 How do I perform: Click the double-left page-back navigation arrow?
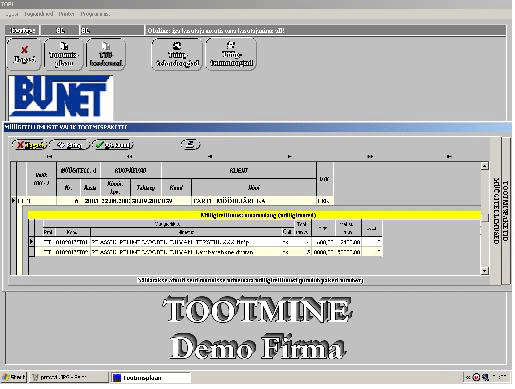(x=129, y=156)
